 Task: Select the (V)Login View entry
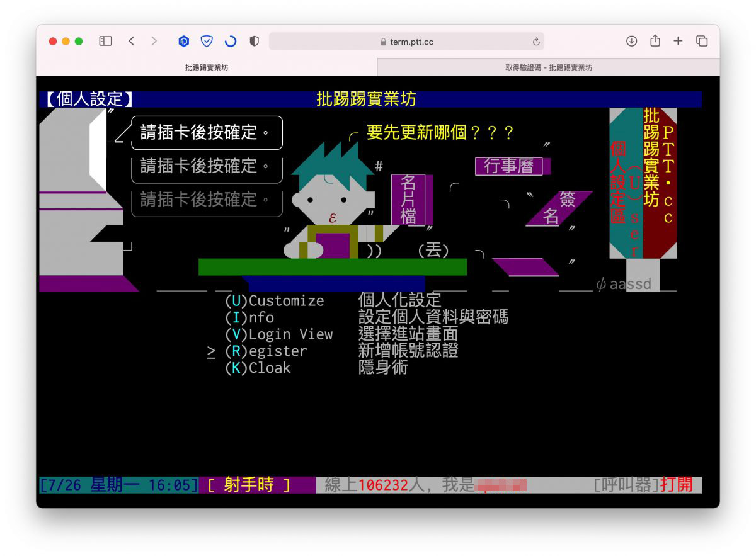click(278, 334)
